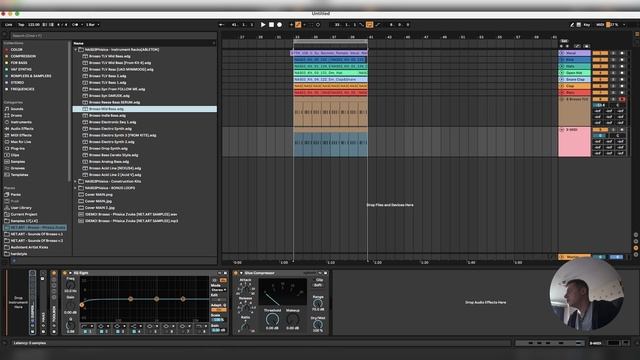The image size is (640, 360).
Task: Expand the Construction Kits folder
Action: tap(76, 181)
